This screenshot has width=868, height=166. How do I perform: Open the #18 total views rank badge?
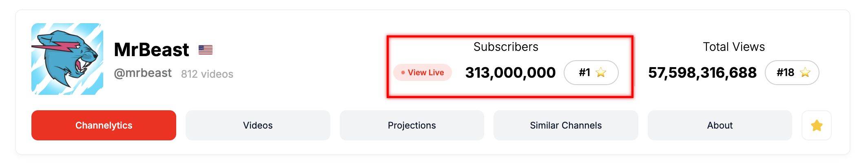pyautogui.click(x=792, y=72)
